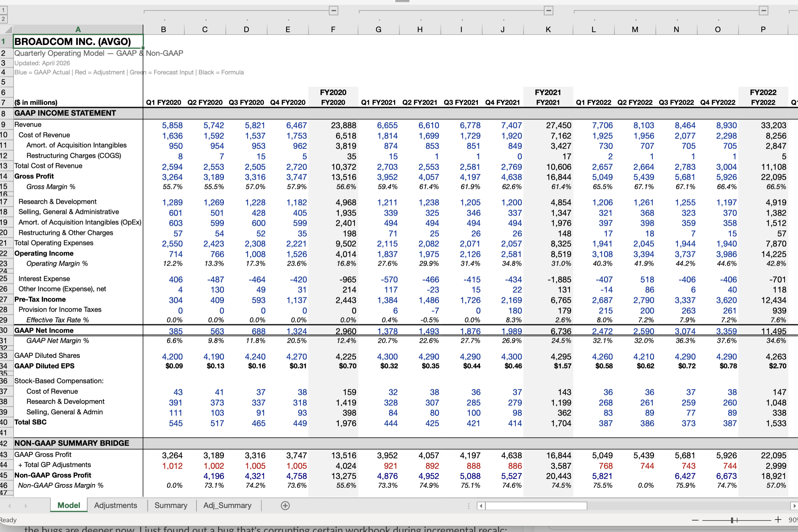Click the horizontal scrollbar thumb
The image size is (798, 532).
[536, 506]
